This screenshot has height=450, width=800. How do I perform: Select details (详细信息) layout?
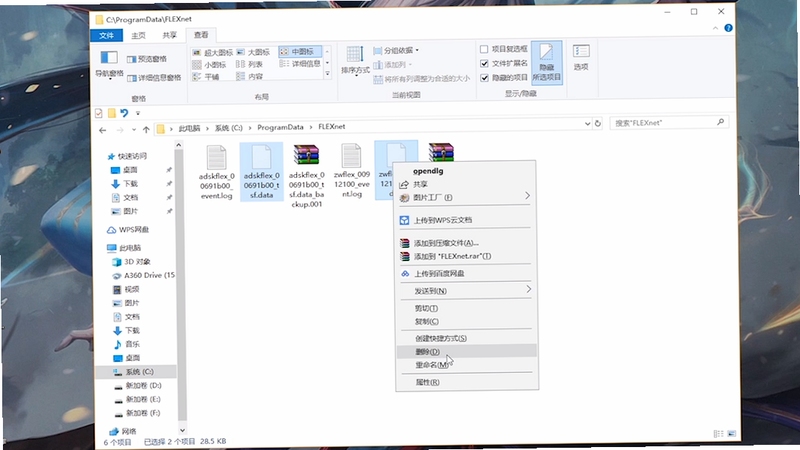coord(300,64)
